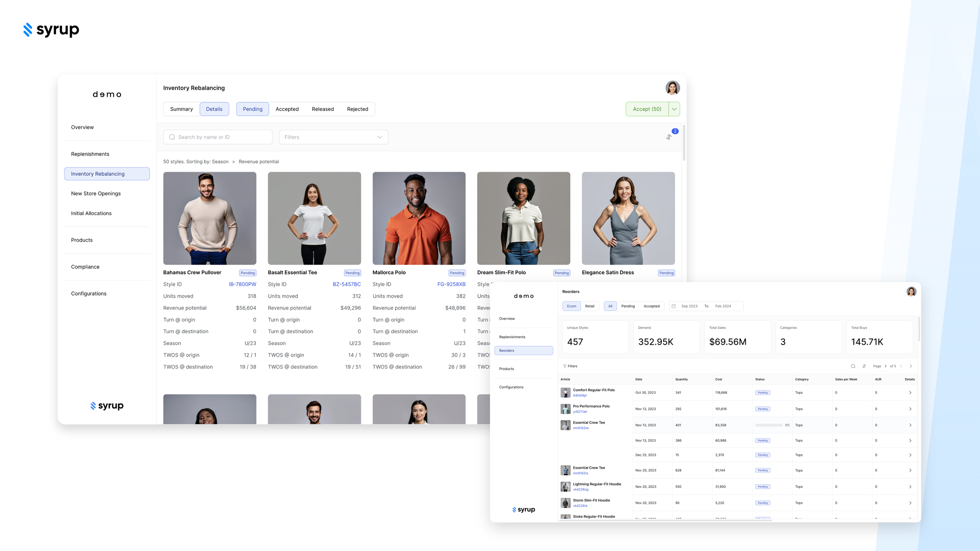Go to next page in Reorders table
This screenshot has width=980, height=551.
(911, 366)
